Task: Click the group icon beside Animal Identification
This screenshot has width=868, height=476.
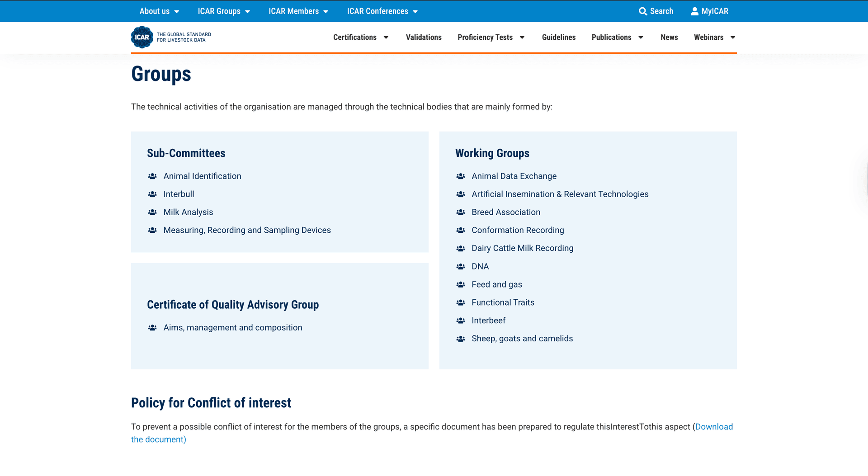Action: 152,176
